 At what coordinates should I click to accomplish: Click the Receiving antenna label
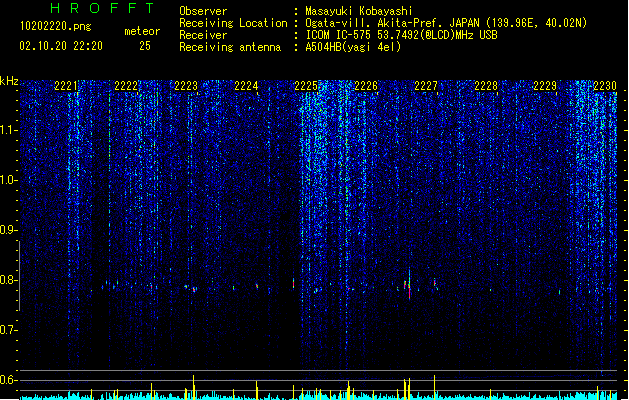pos(230,47)
